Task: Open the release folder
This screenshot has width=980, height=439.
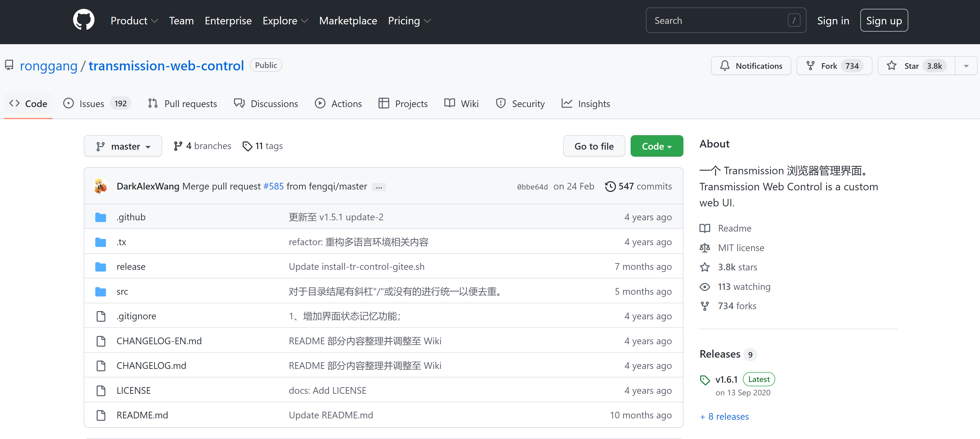Action: click(131, 267)
